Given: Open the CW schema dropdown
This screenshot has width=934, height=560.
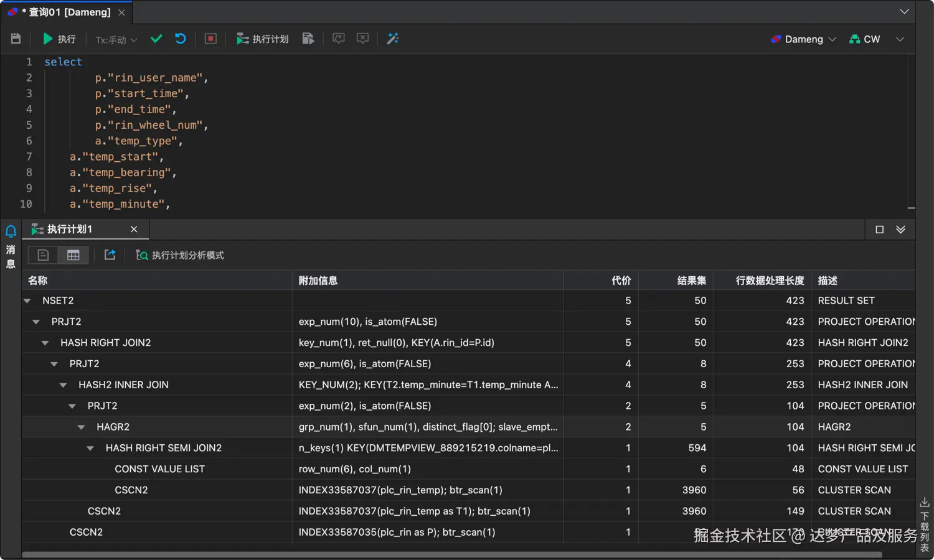Looking at the screenshot, I should (x=865, y=39).
